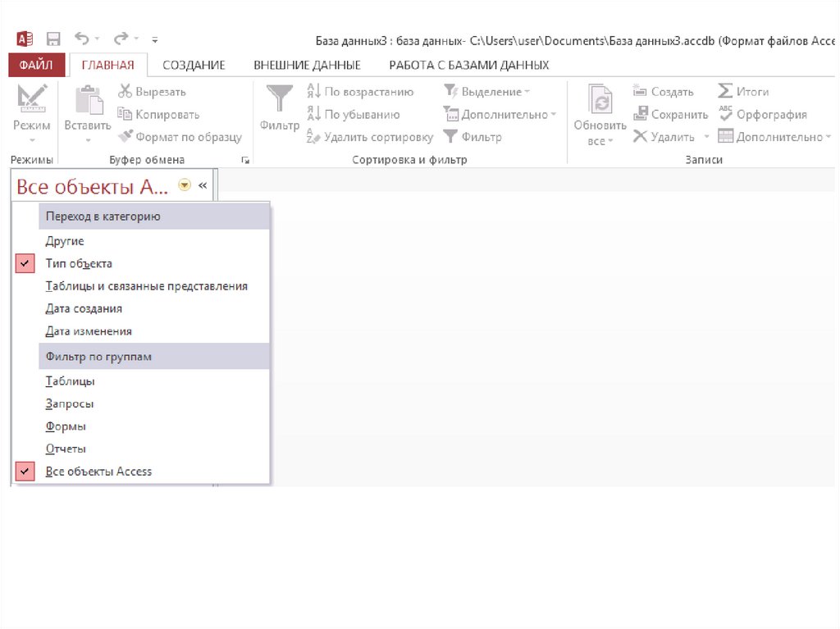Viewport: 840px width, 629px height.
Task: Switch to ВНЕШНИЕ ДАННЫЕ tab
Action: pyautogui.click(x=307, y=65)
